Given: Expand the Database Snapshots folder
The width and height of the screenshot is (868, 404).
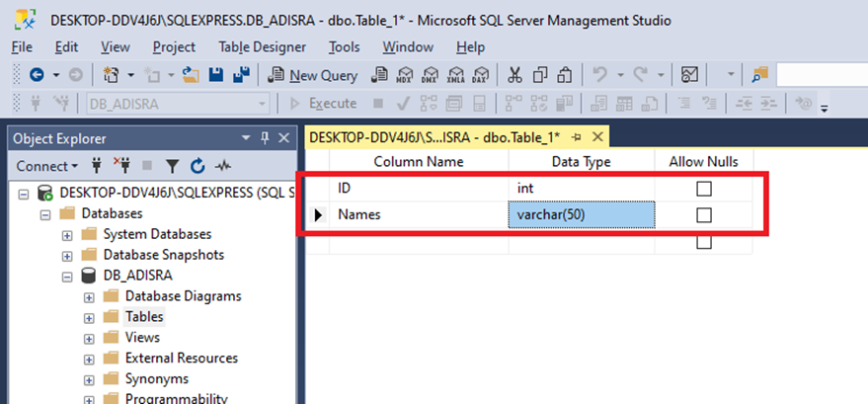Looking at the screenshot, I should pyautogui.click(x=67, y=256).
